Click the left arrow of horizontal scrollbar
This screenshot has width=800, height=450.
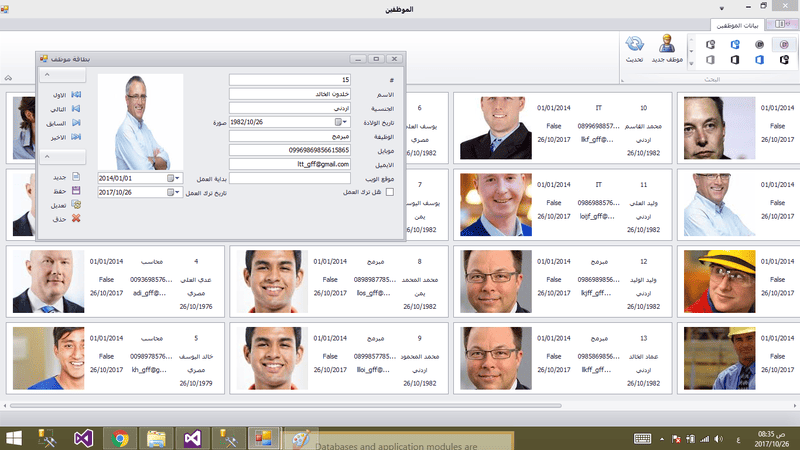pos(5,406)
